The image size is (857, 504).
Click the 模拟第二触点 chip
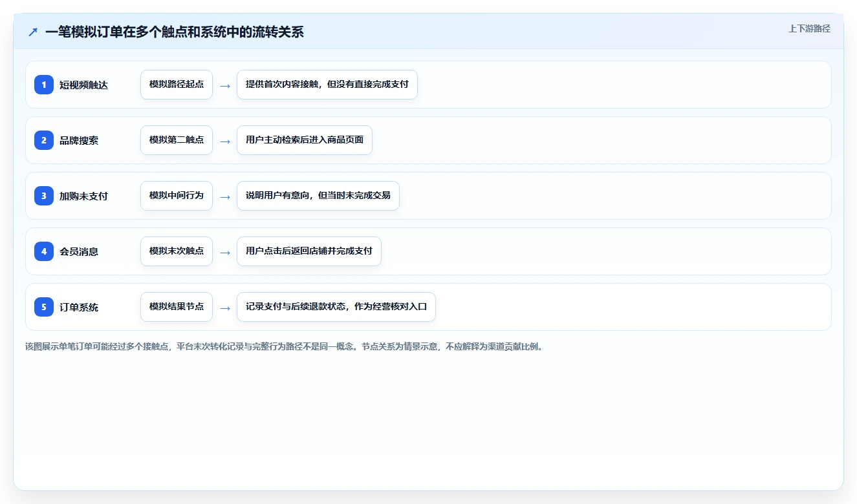(x=177, y=140)
